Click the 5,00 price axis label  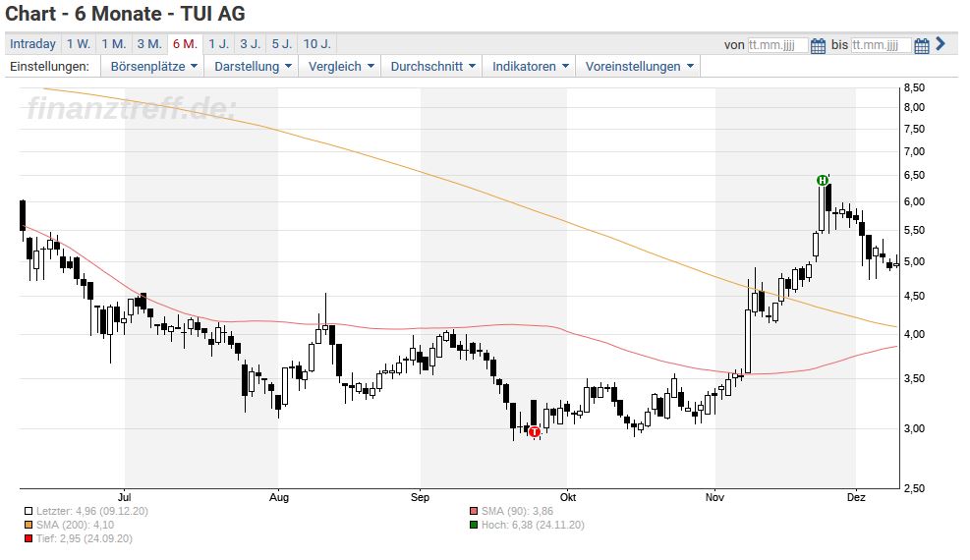click(x=914, y=261)
